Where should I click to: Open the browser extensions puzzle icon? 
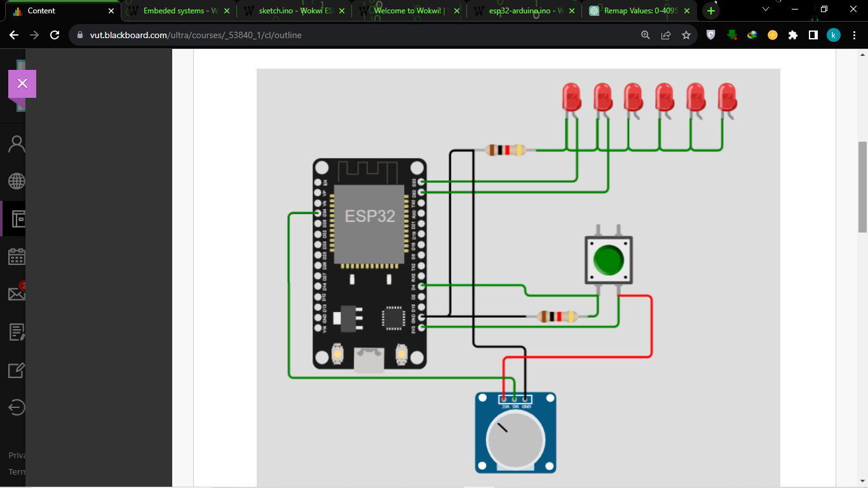pyautogui.click(x=792, y=36)
